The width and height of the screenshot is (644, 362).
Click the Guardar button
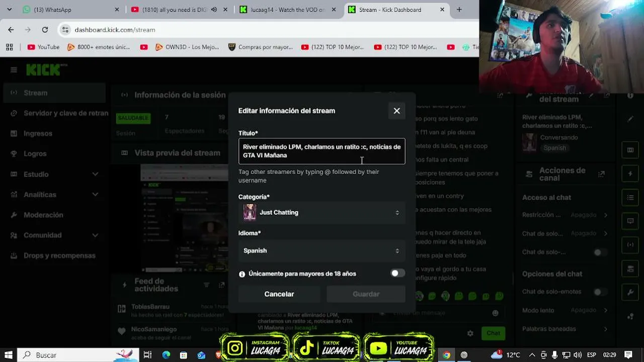point(366,294)
